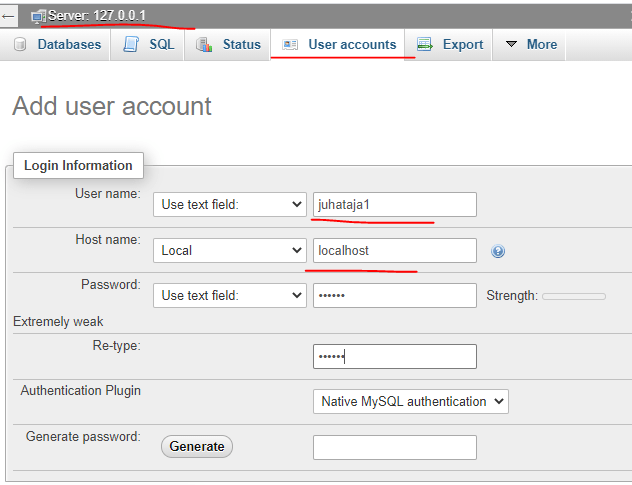Click the Re-type password field
Image resolution: width=632 pixels, height=485 pixels.
click(394, 356)
